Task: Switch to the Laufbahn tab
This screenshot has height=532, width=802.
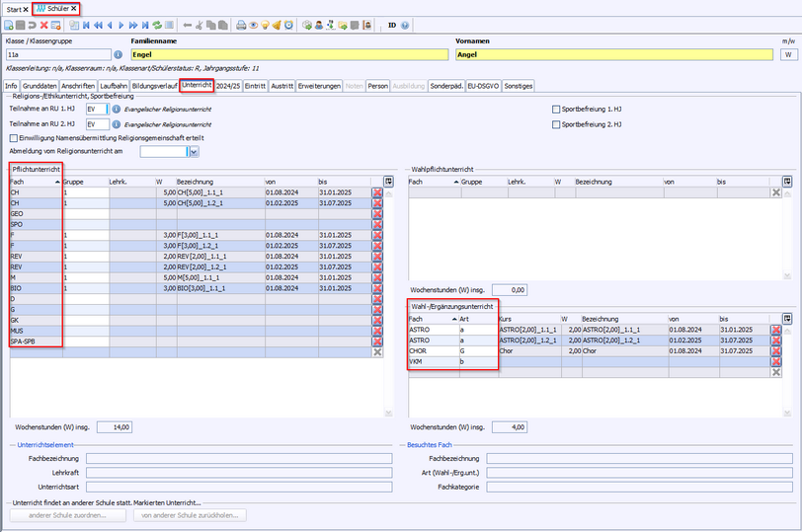Action: (x=114, y=86)
